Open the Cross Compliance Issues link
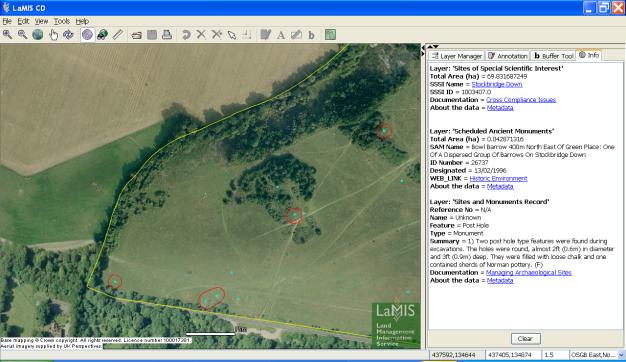The height and width of the screenshot is (362, 626). click(521, 100)
